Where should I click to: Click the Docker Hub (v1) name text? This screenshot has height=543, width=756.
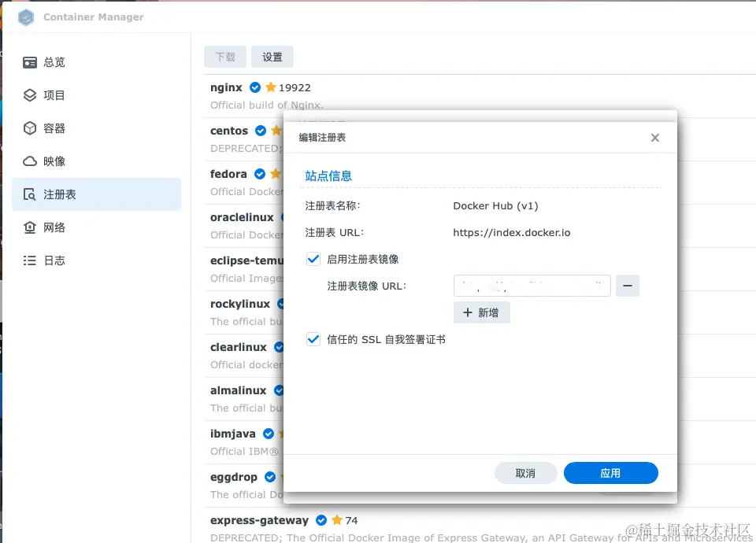(495, 205)
